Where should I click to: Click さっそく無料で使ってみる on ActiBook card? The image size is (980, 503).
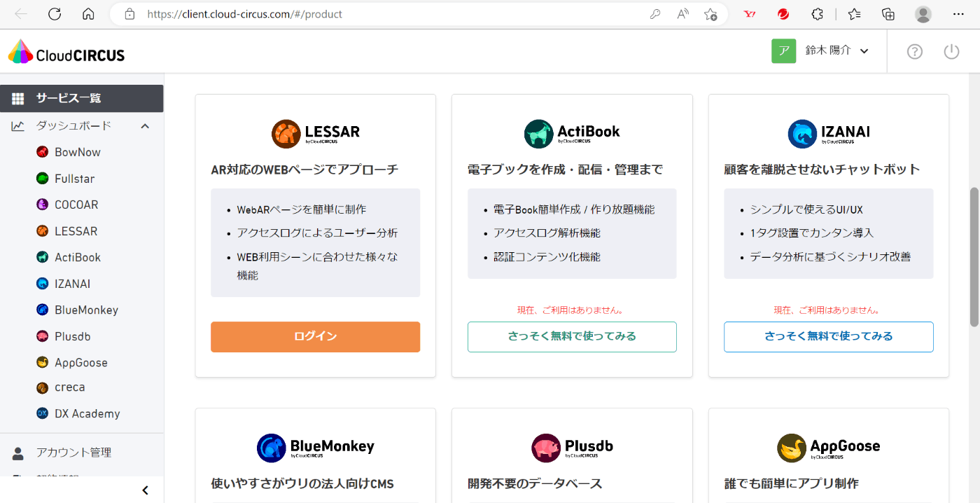click(572, 336)
